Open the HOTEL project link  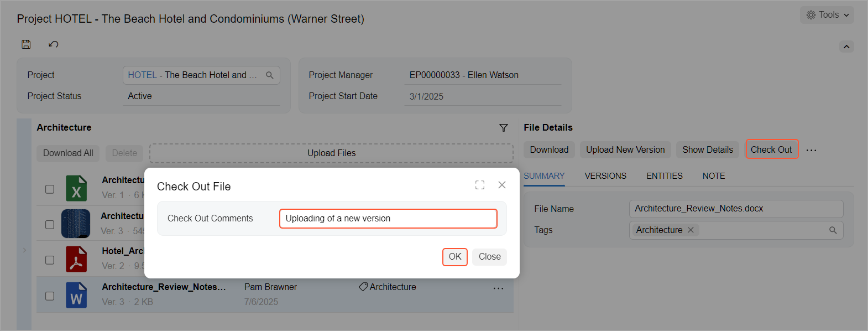tap(142, 75)
